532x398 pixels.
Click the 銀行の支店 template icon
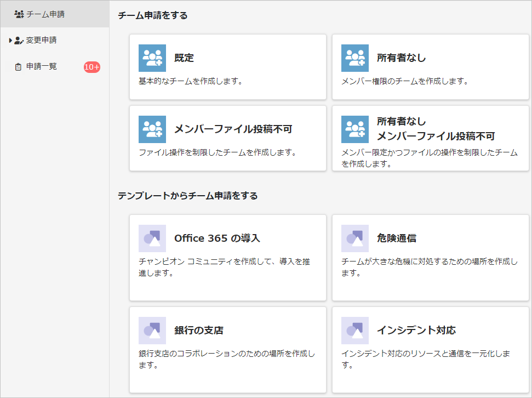point(153,331)
